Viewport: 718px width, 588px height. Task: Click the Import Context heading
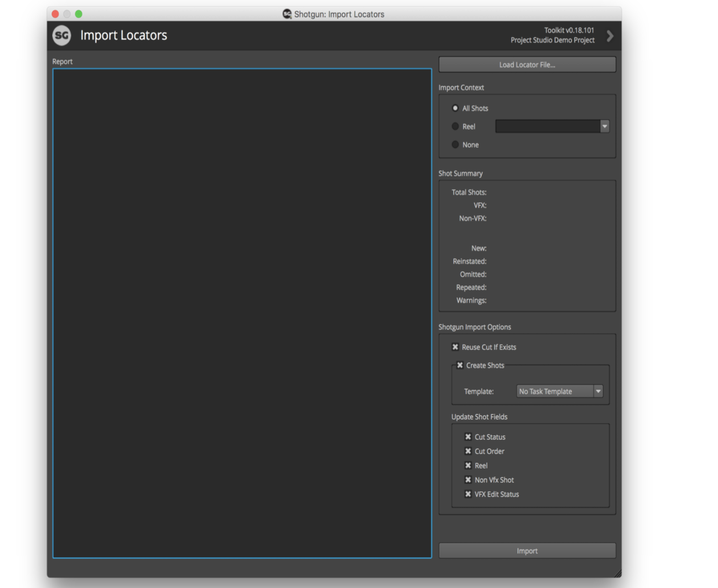(x=461, y=88)
